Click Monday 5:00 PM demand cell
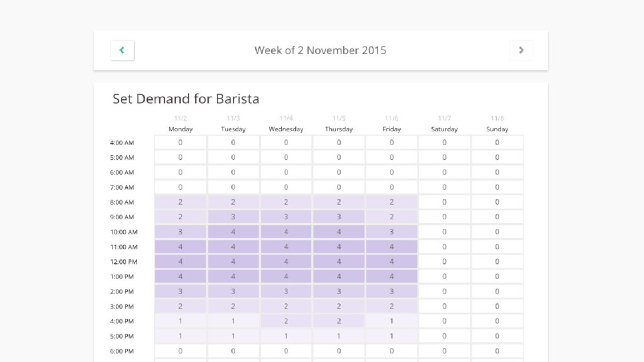 (x=180, y=336)
